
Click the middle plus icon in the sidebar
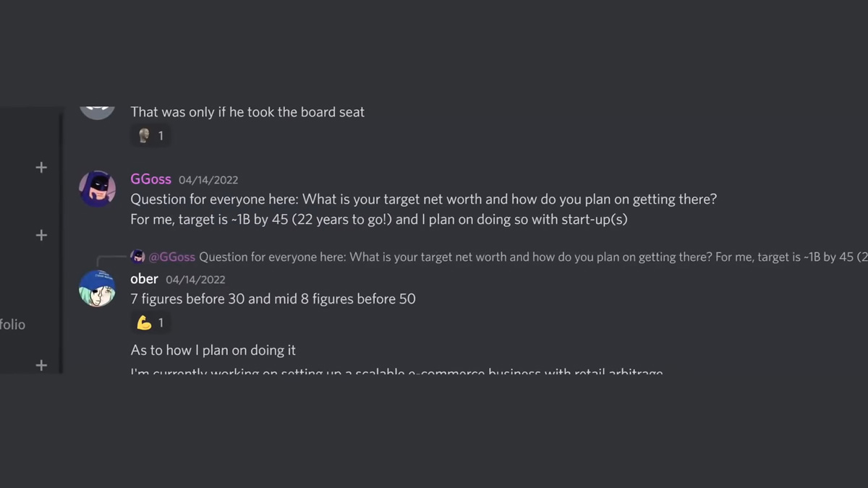[x=41, y=236]
